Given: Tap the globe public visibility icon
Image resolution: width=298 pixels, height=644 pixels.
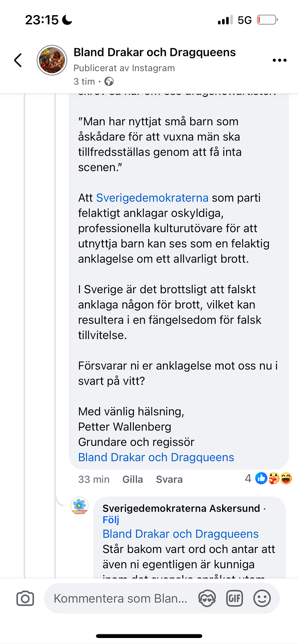Looking at the screenshot, I should [x=109, y=81].
